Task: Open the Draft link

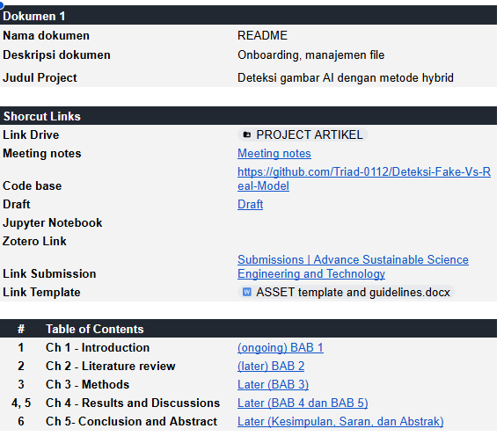Action: coord(250,204)
